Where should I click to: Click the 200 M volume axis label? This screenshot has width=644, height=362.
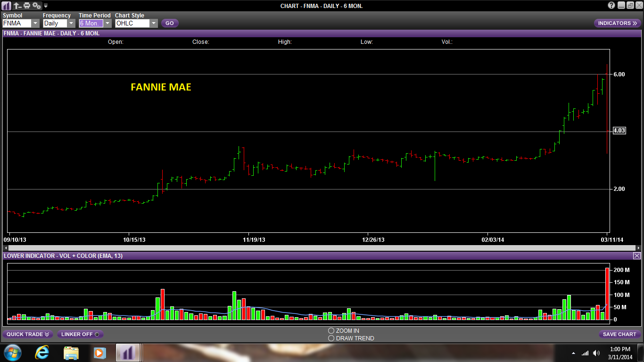621,270
